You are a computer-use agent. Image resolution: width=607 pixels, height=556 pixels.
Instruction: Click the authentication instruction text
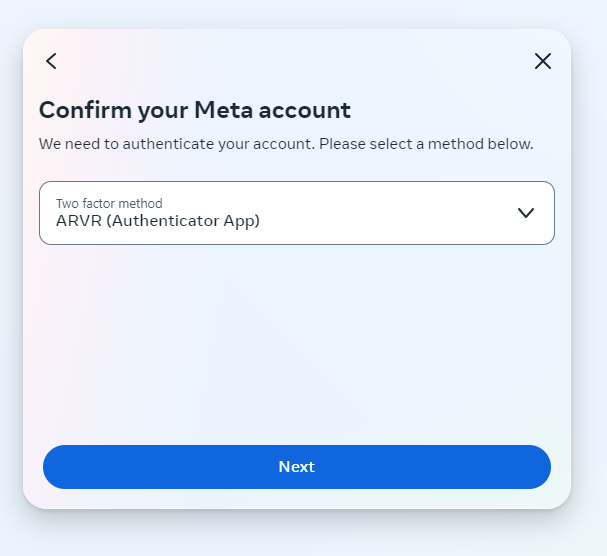(286, 144)
